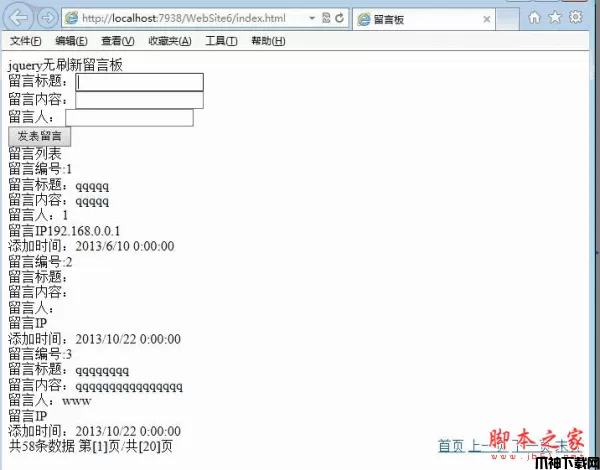Open the 查看(V) menu
Screen dimensions: 600x470
pos(118,41)
